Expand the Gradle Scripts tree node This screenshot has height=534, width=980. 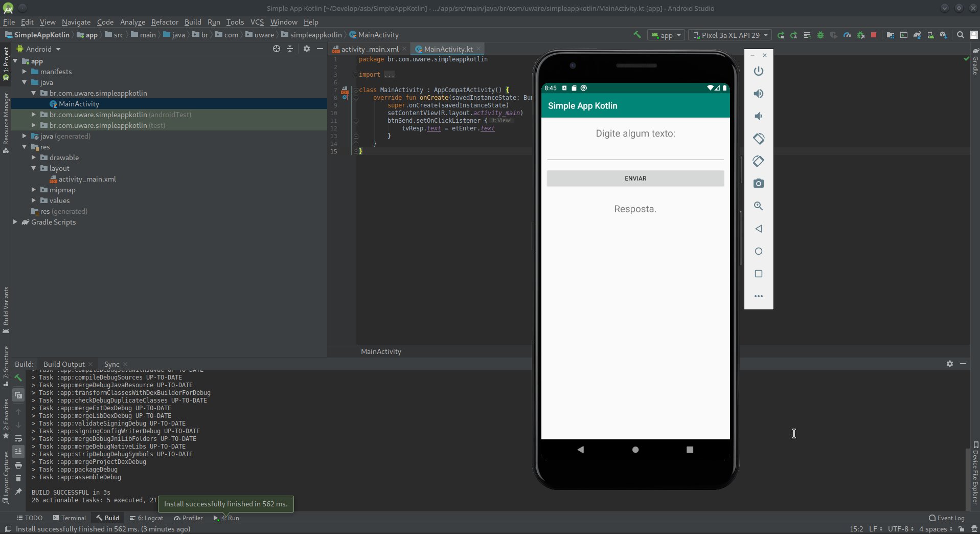15,222
